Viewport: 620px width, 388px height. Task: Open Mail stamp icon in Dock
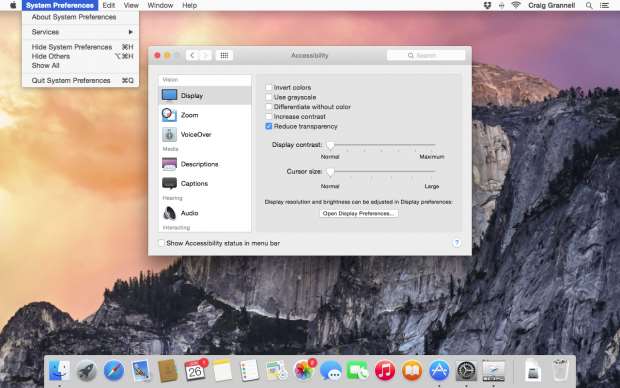pyautogui.click(x=141, y=371)
